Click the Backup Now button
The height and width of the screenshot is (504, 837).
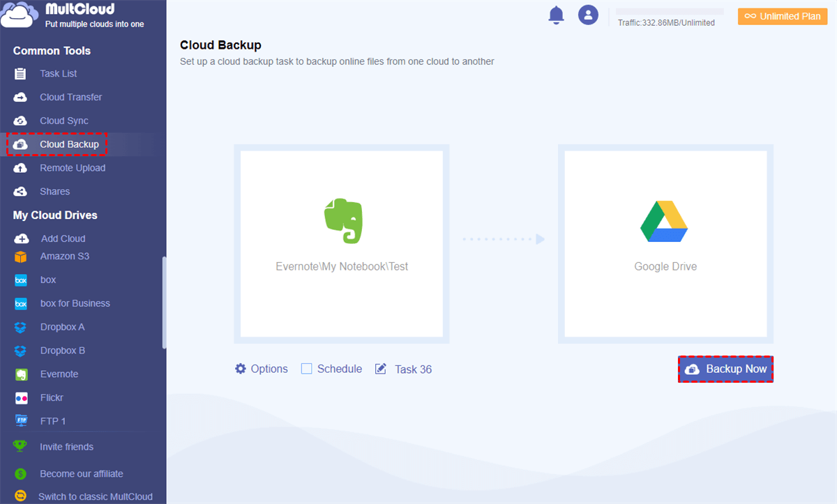(725, 369)
